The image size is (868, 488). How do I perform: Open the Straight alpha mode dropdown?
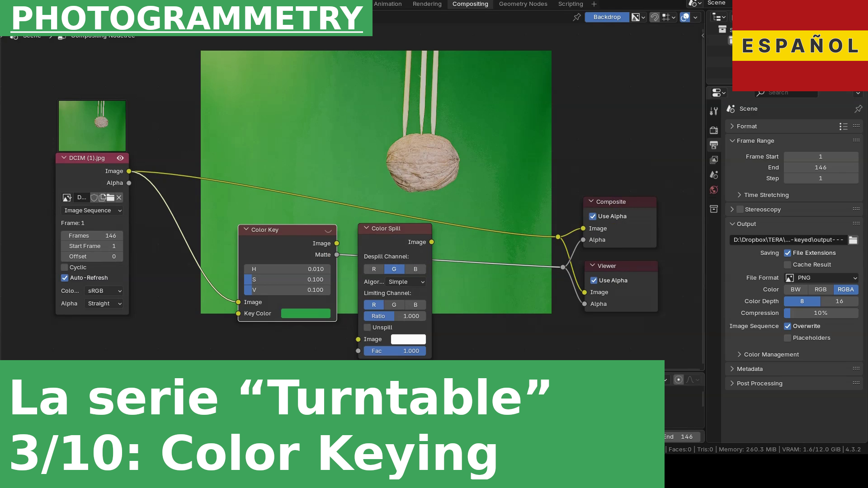tap(104, 304)
